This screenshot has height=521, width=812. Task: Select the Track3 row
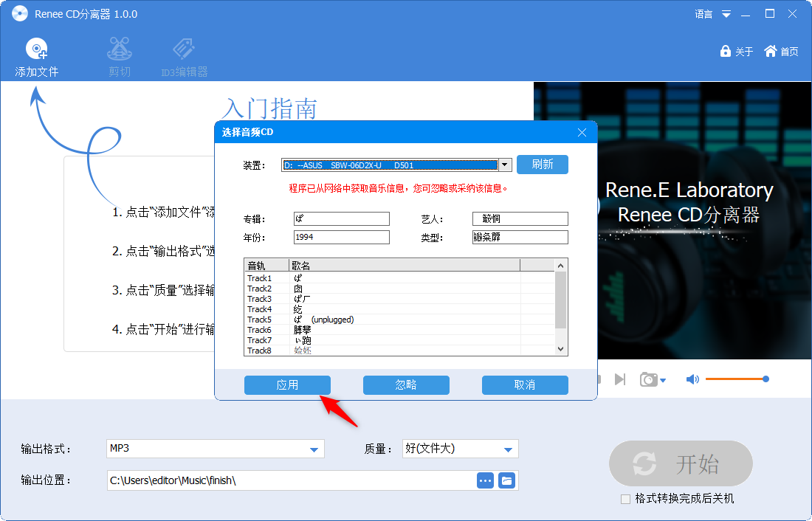coord(399,299)
